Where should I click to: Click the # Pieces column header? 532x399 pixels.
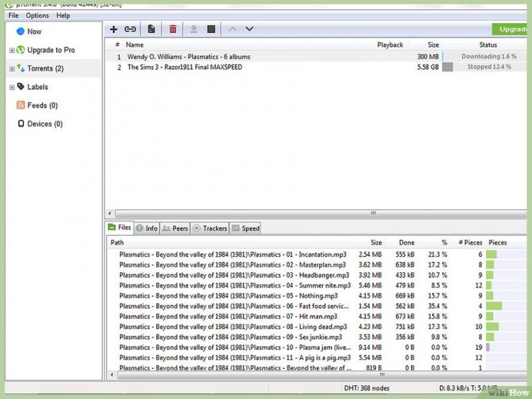click(470, 242)
